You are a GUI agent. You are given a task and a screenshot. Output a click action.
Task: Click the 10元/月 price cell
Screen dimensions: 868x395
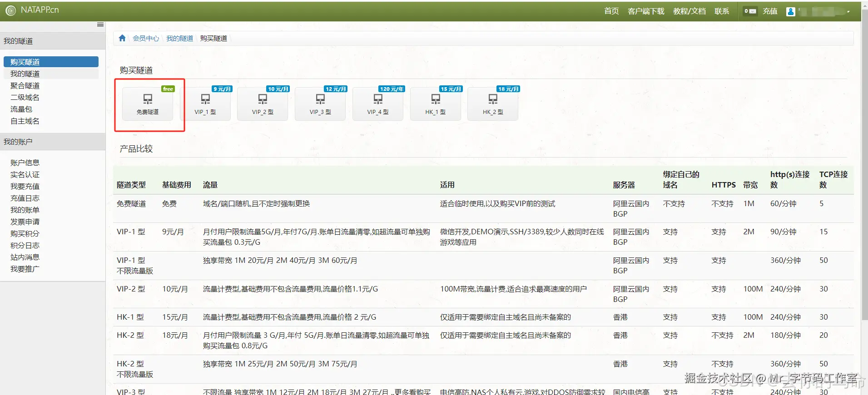click(175, 289)
